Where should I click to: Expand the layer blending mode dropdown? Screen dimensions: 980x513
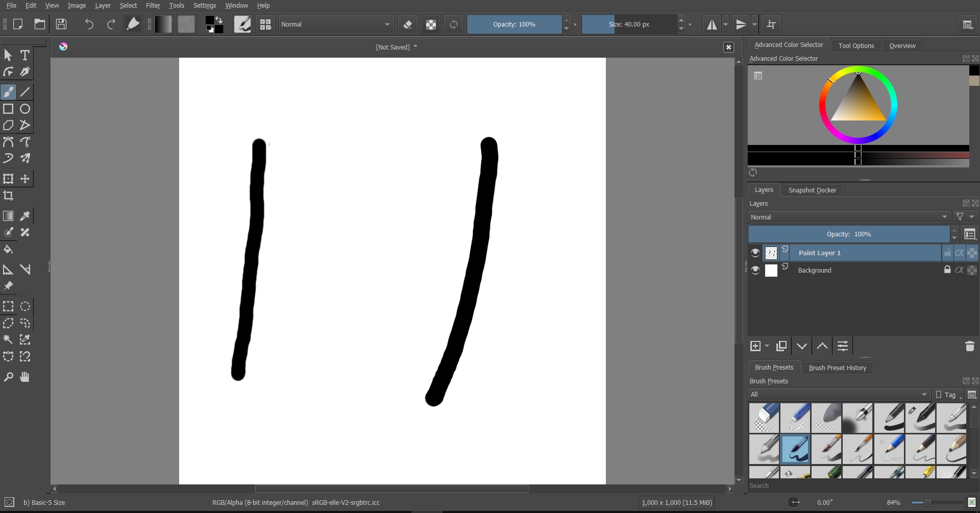point(849,217)
